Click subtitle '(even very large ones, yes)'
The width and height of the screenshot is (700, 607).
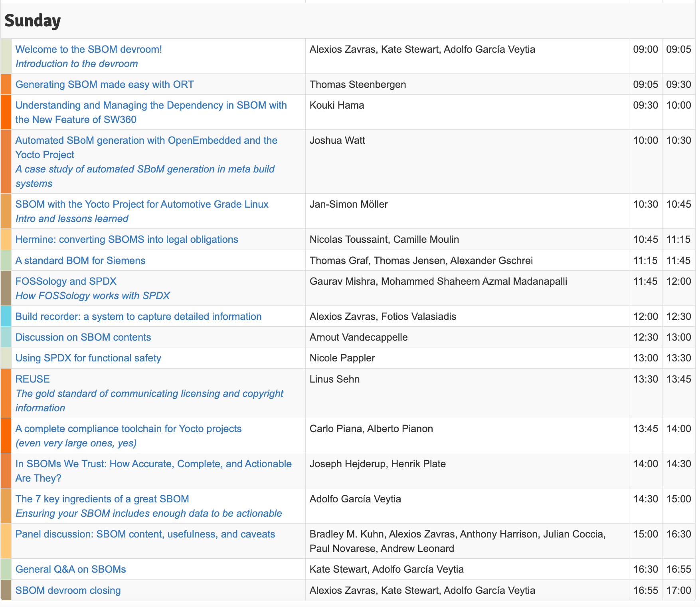[x=76, y=443]
